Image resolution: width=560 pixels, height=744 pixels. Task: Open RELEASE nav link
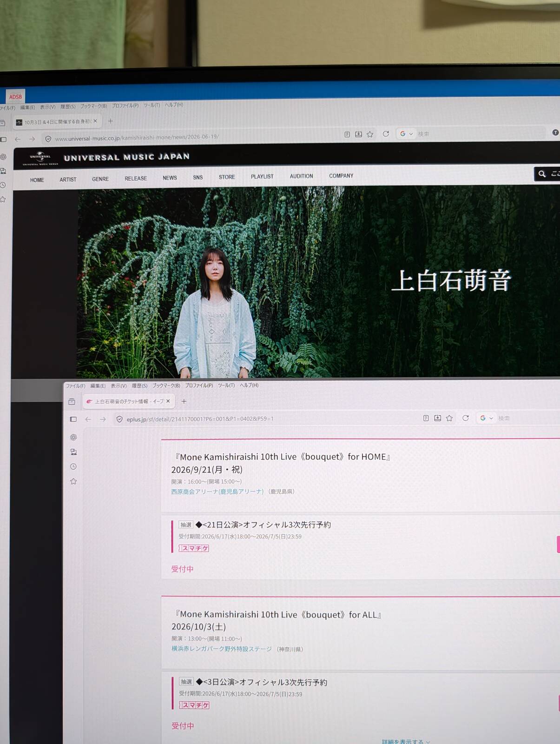click(x=136, y=179)
